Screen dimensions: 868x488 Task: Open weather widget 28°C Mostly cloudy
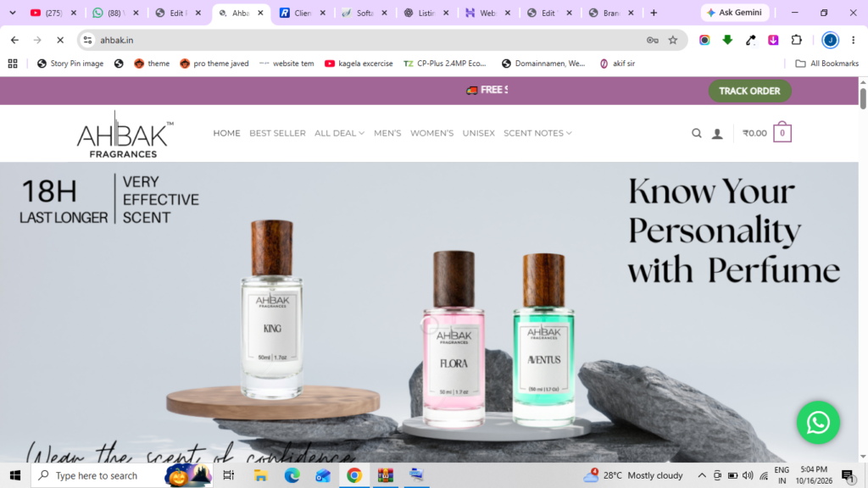[x=633, y=475]
